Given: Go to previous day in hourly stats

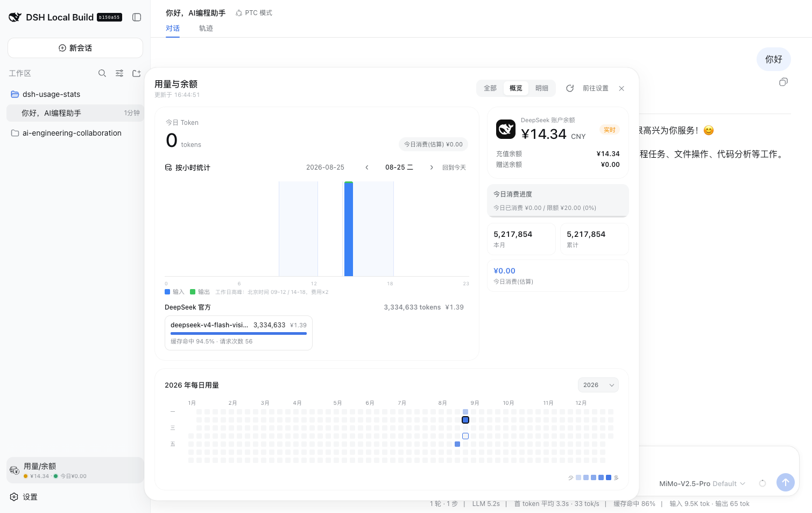Looking at the screenshot, I should pyautogui.click(x=367, y=167).
